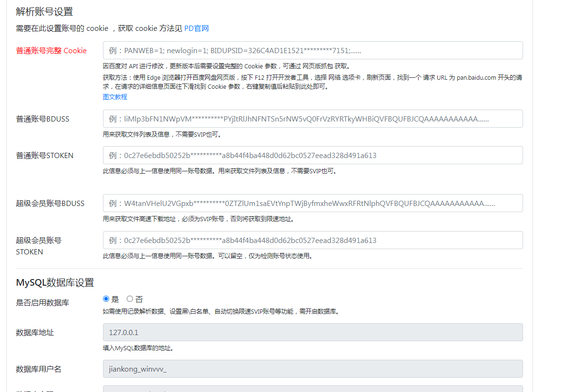Click the 数据库用户名 field showing jiankong_winvvv_
The width and height of the screenshot is (580, 392).
(313, 369)
